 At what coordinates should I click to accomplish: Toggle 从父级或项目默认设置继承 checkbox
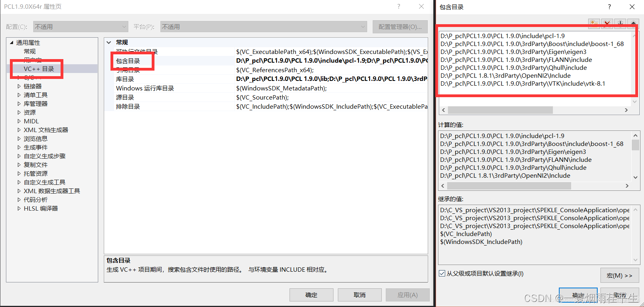pos(442,273)
